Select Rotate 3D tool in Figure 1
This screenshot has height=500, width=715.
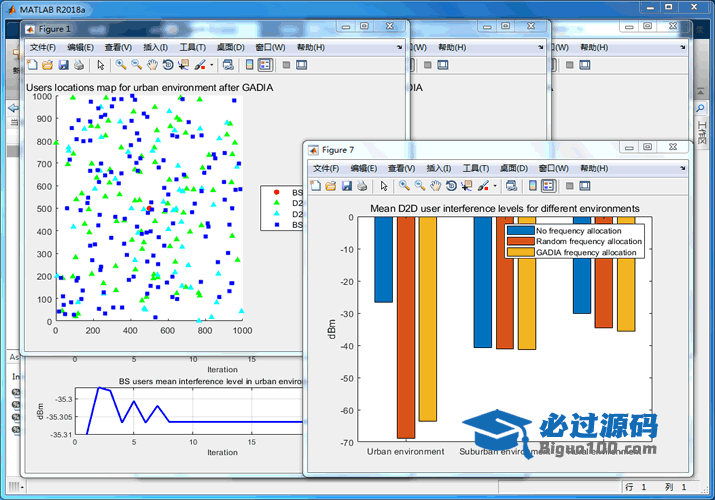click(168, 65)
